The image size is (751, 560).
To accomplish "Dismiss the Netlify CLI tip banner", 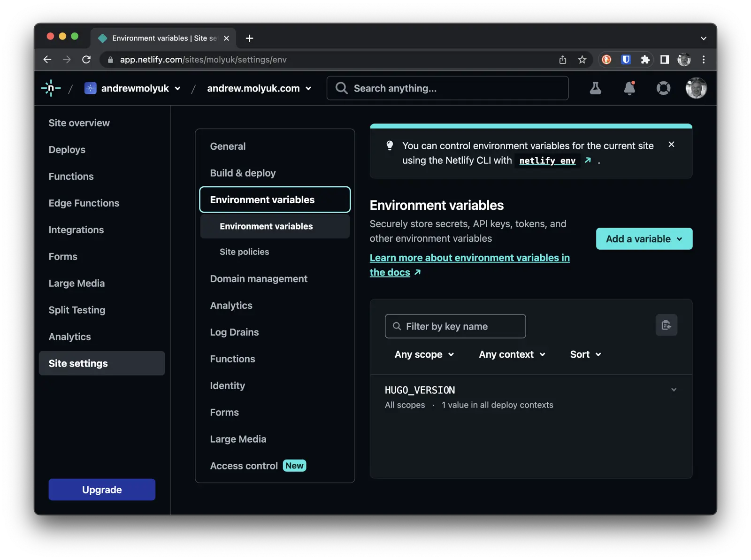I will click(671, 145).
